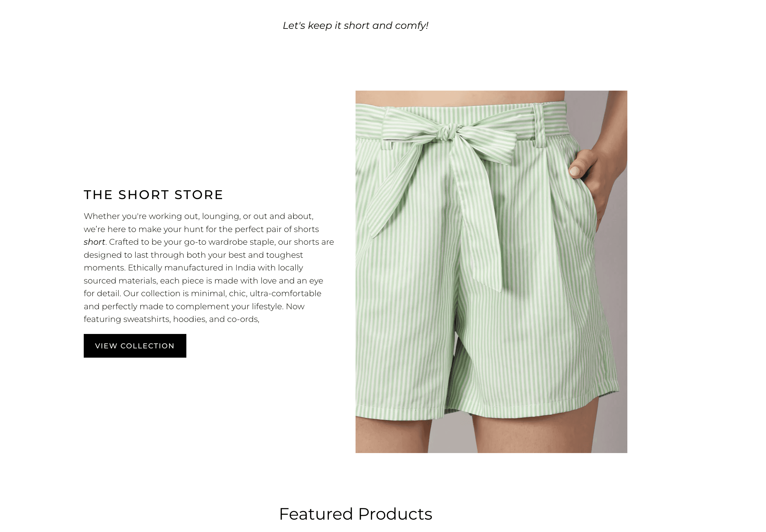The image size is (766, 532).
Task: Open the green striped shorts image
Action: pyautogui.click(x=491, y=271)
